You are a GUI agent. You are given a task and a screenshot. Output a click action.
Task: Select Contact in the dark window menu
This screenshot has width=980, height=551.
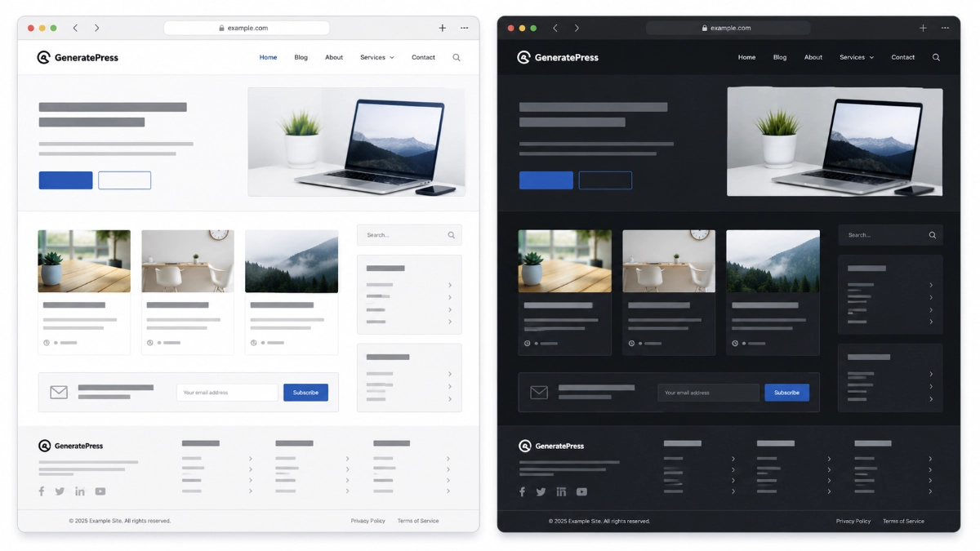902,57
